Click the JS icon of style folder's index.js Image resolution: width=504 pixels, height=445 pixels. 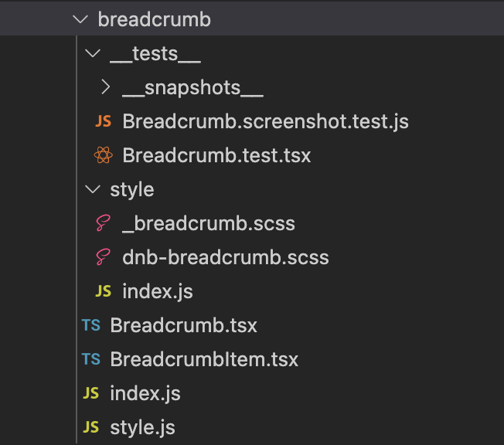coord(103,291)
